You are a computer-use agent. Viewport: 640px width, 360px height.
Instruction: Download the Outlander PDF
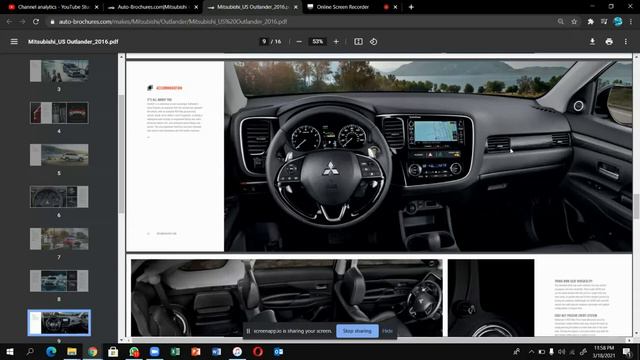coord(592,42)
